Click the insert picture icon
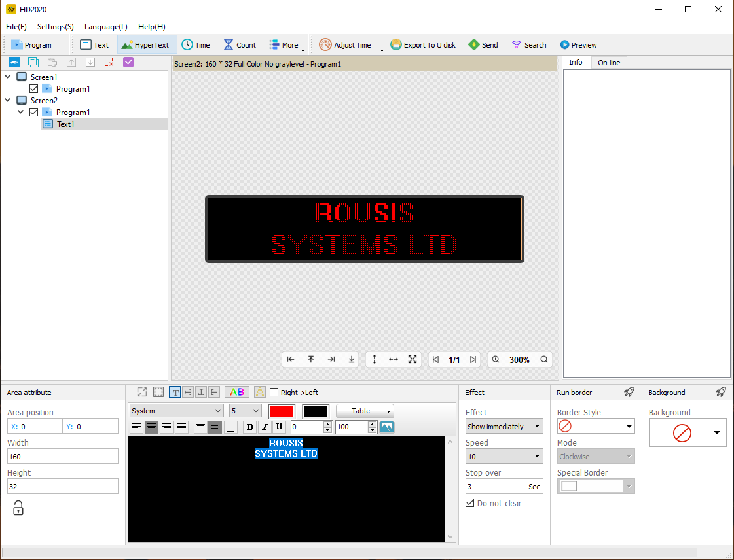Screen dimensions: 734x560 387,427
